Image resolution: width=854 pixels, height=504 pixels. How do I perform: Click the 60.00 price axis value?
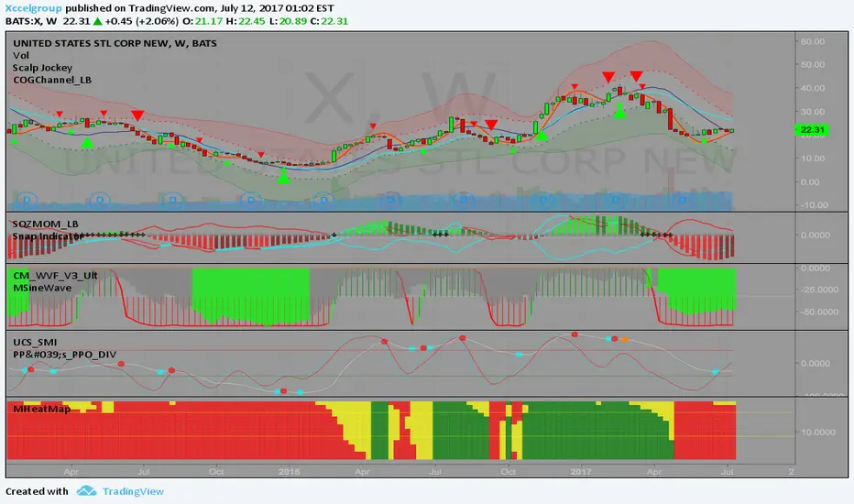pos(812,41)
